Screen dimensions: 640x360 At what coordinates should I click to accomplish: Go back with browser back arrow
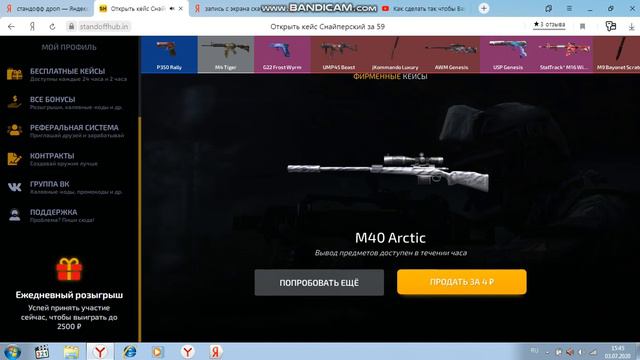point(11,27)
